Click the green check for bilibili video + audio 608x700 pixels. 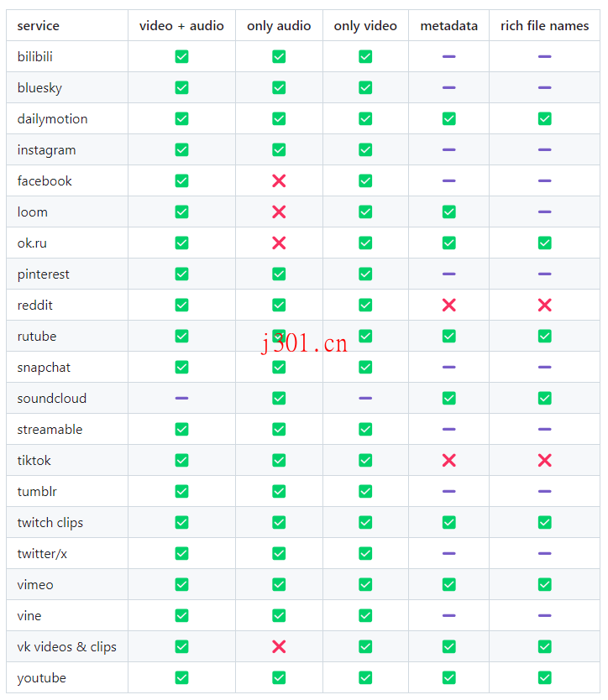(181, 57)
